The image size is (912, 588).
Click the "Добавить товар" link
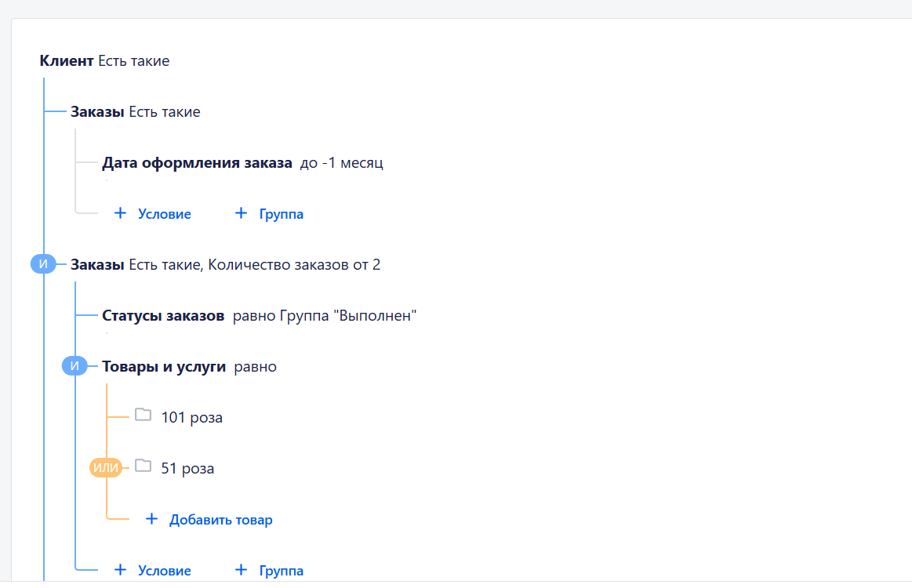tap(221, 519)
